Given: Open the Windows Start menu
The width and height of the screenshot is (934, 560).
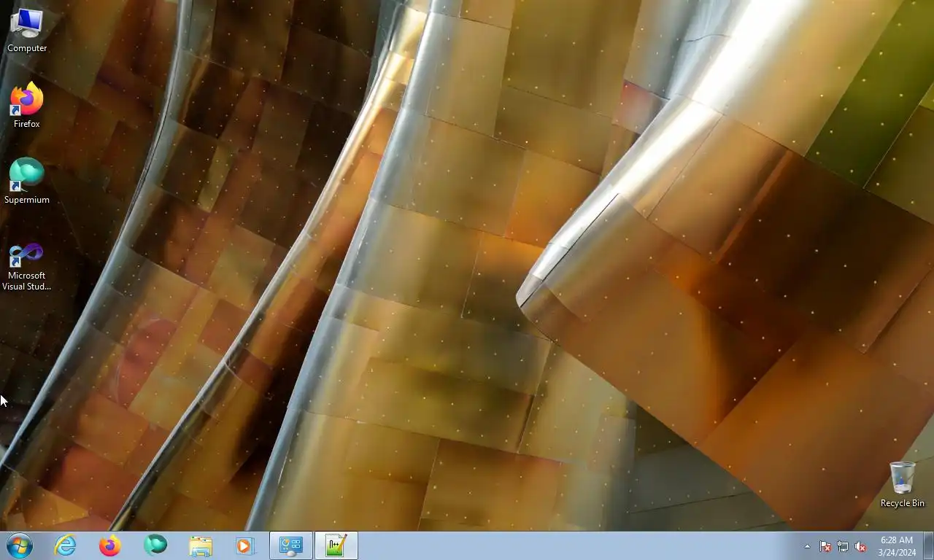Looking at the screenshot, I should [20, 545].
